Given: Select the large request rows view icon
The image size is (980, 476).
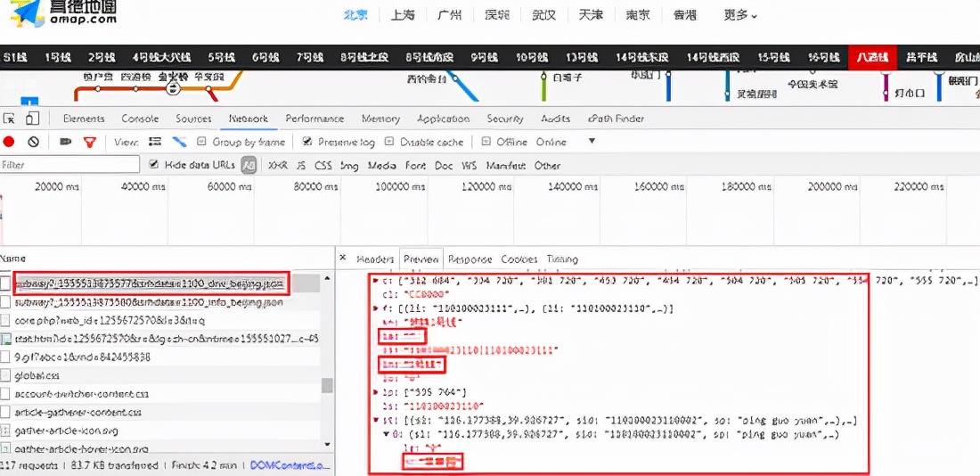Looking at the screenshot, I should 156,142.
